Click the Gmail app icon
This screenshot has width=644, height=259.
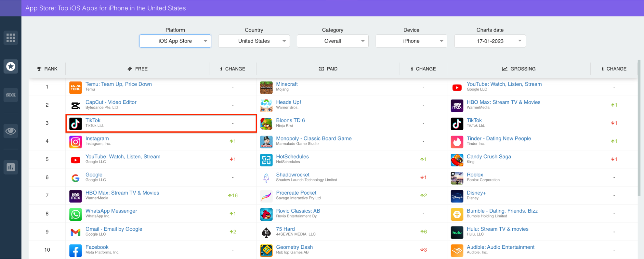point(75,232)
